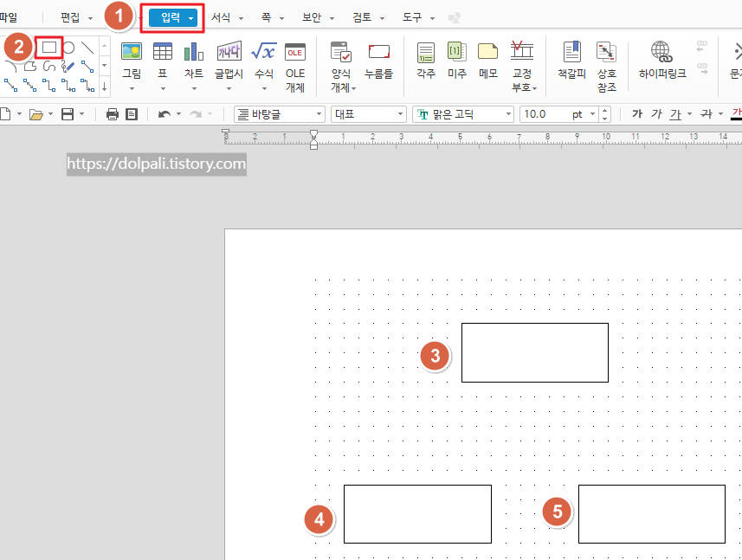This screenshot has width=742, height=560.
Task: Insert a 누름틀 click-here field
Action: (x=378, y=61)
